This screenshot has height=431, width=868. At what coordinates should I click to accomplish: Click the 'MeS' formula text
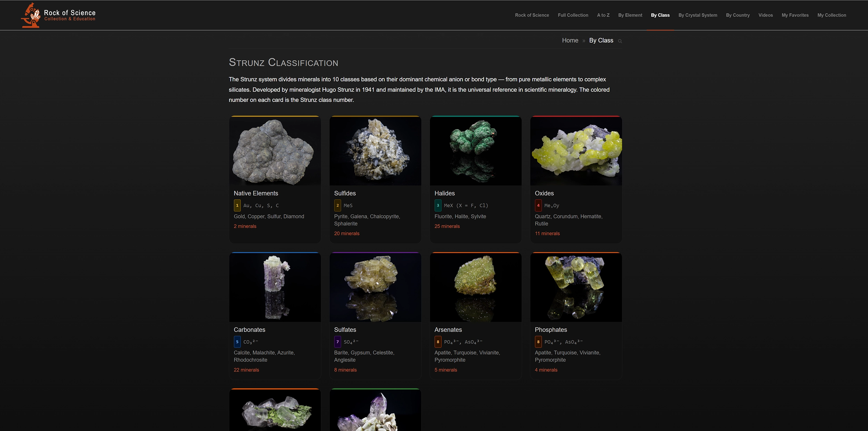[348, 205]
